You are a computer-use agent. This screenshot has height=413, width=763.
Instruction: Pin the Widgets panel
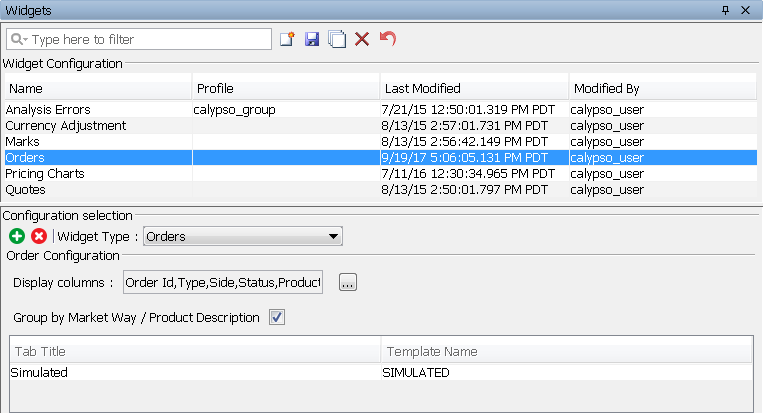coord(726,10)
